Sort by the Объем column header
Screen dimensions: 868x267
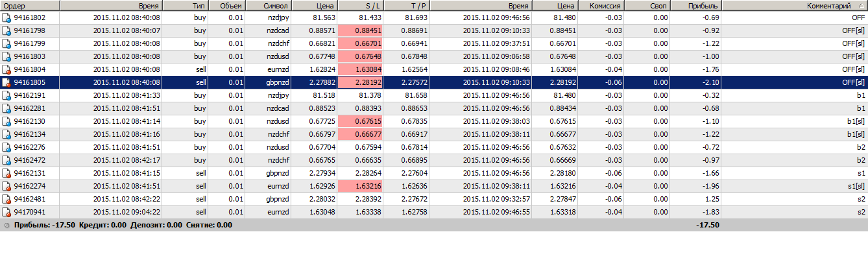(x=227, y=5)
